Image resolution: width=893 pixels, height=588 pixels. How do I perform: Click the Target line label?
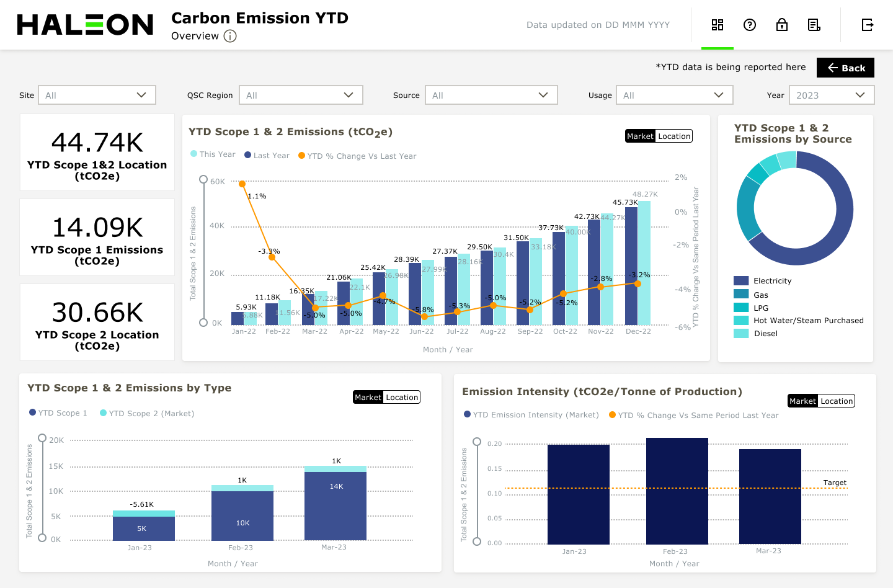[835, 483]
